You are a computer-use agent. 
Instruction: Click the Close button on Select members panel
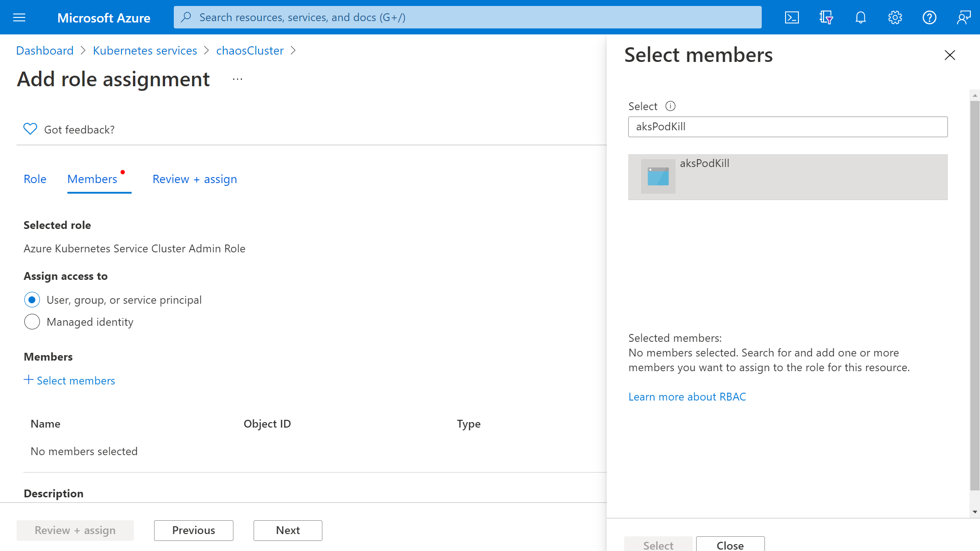tap(730, 545)
